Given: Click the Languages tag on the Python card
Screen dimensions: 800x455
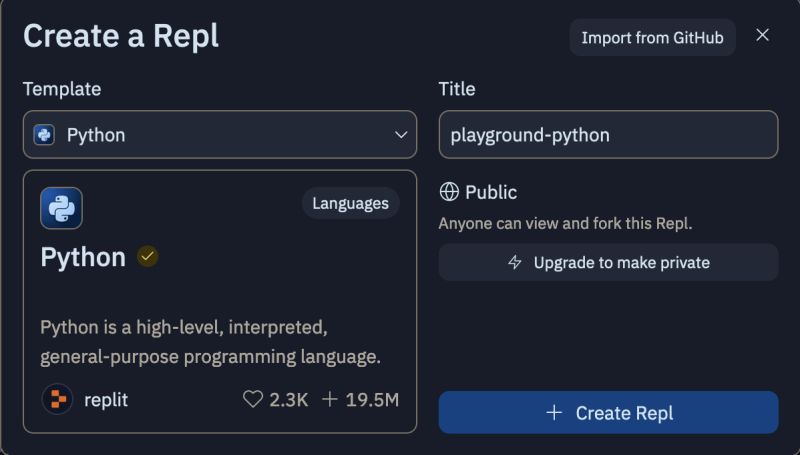Looking at the screenshot, I should coord(351,203).
